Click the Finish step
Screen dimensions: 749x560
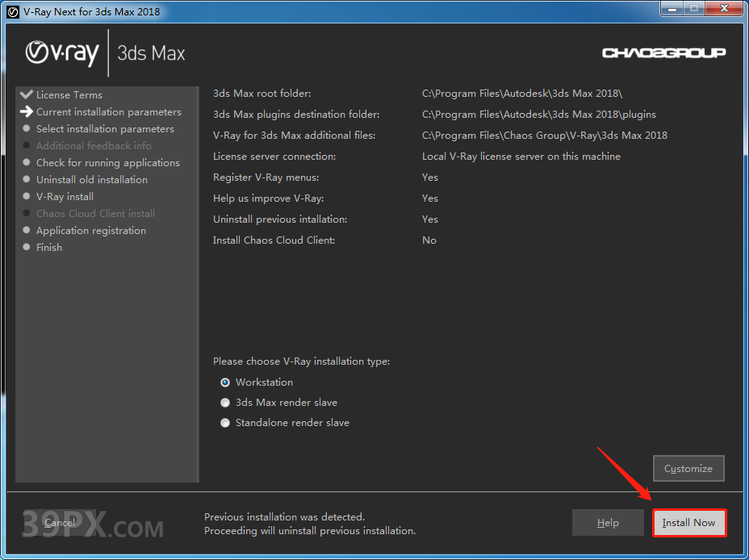tap(49, 247)
